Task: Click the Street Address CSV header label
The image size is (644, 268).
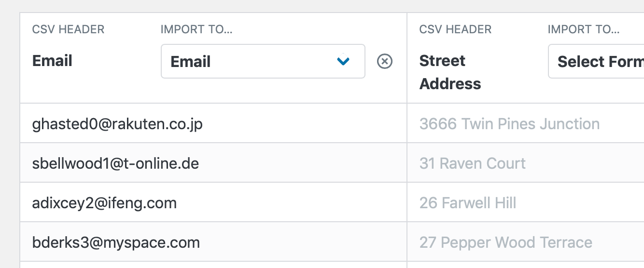Action: (x=450, y=72)
